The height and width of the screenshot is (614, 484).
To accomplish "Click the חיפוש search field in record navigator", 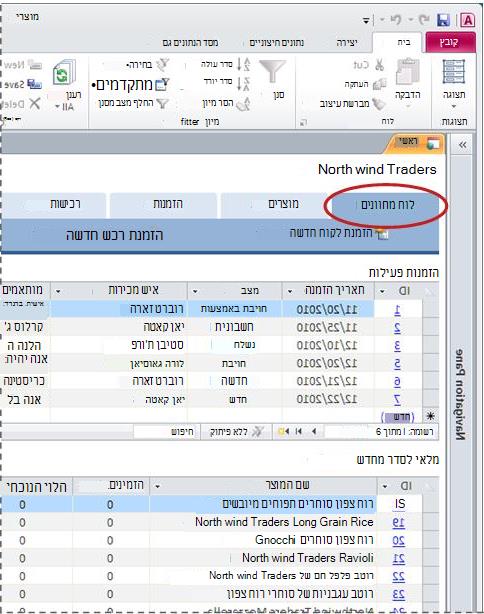I will click(166, 432).
